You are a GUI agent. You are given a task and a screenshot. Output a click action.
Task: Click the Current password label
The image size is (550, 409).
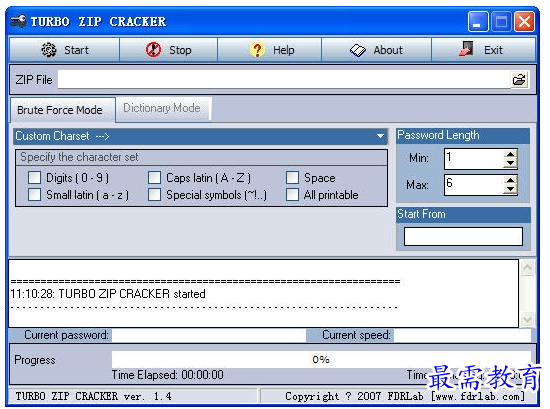click(66, 335)
